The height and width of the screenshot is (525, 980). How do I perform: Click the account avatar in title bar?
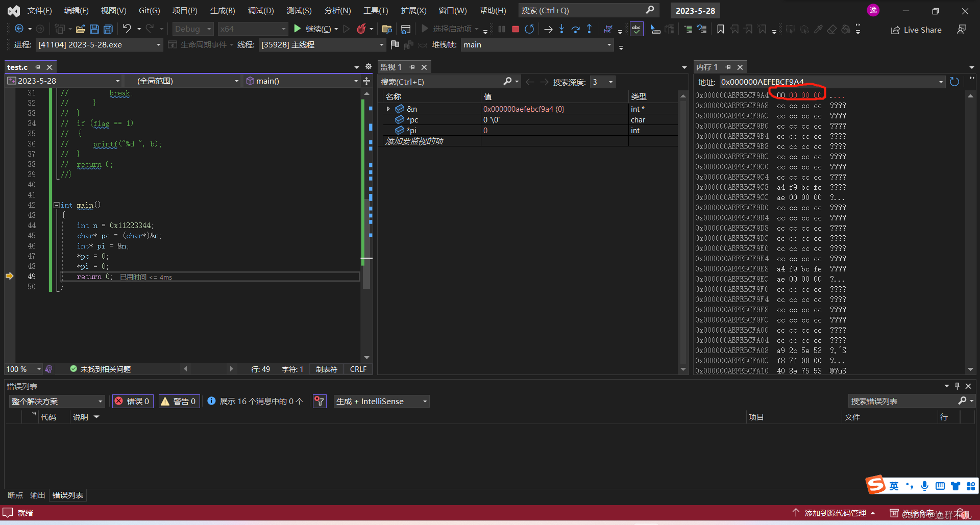click(873, 10)
